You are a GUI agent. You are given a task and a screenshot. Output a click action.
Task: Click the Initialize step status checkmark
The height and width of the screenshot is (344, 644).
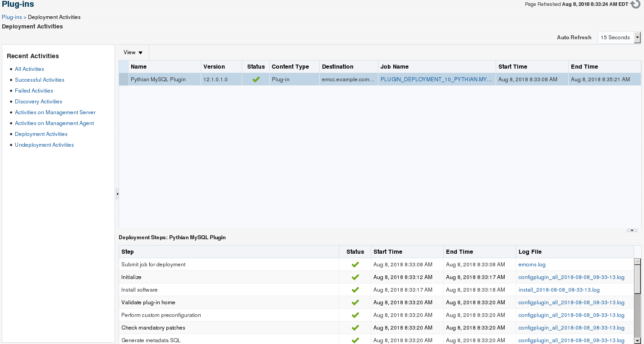point(355,277)
